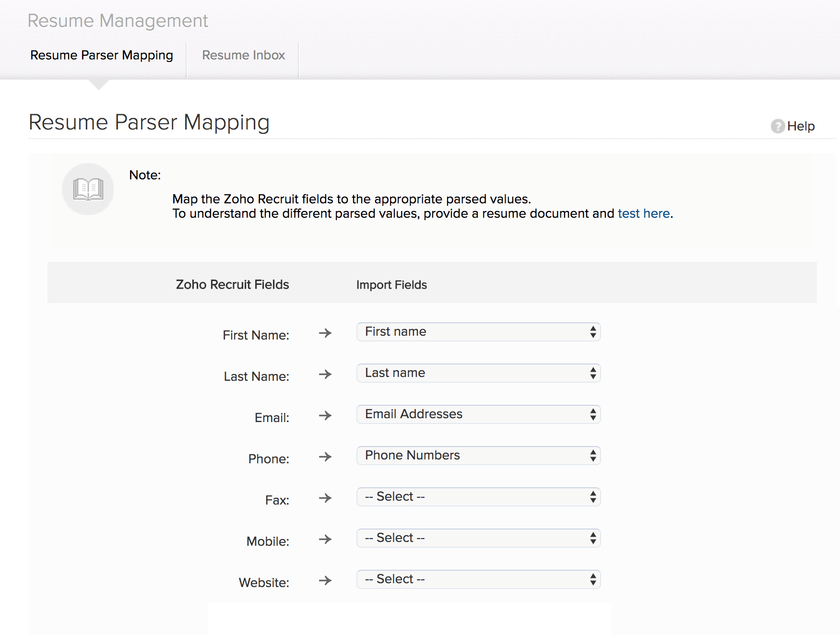Expand the Website field Select dropdown
The height and width of the screenshot is (635, 840).
click(x=478, y=579)
